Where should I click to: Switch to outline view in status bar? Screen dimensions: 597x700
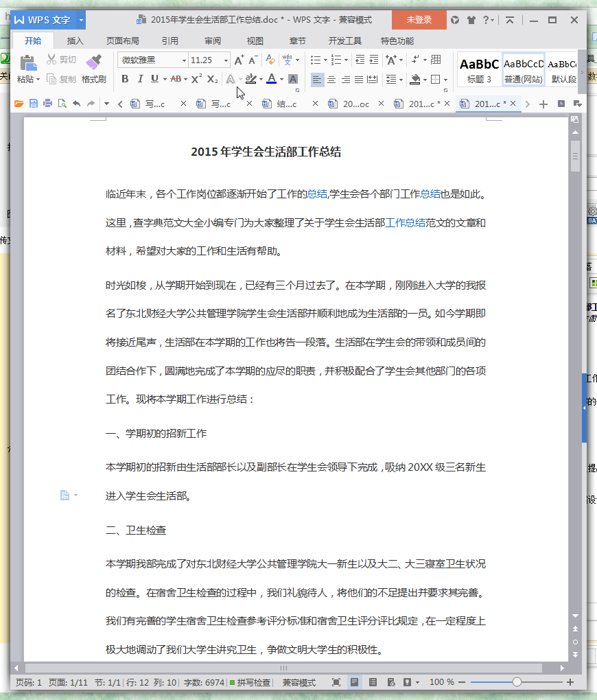pyautogui.click(x=373, y=682)
